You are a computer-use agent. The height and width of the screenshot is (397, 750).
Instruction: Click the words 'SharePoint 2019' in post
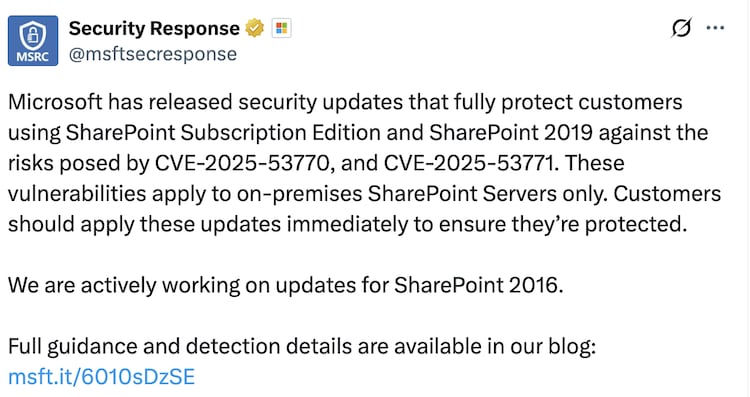[x=511, y=132]
